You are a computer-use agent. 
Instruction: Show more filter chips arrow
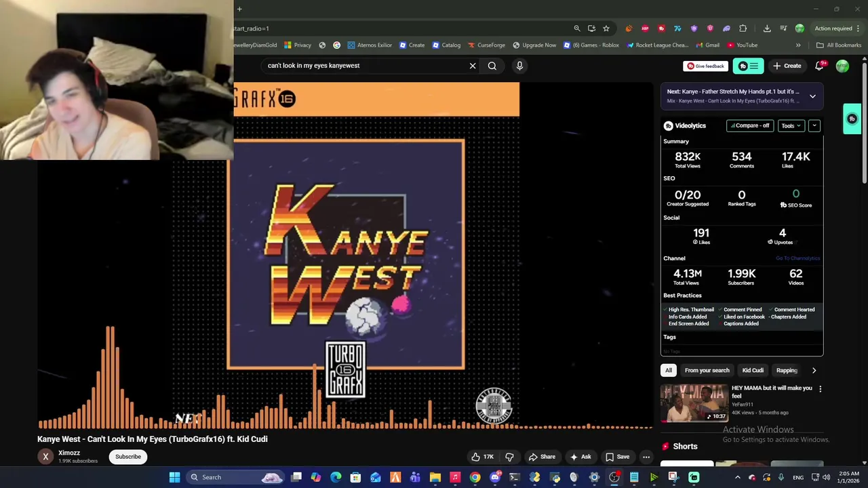814,370
